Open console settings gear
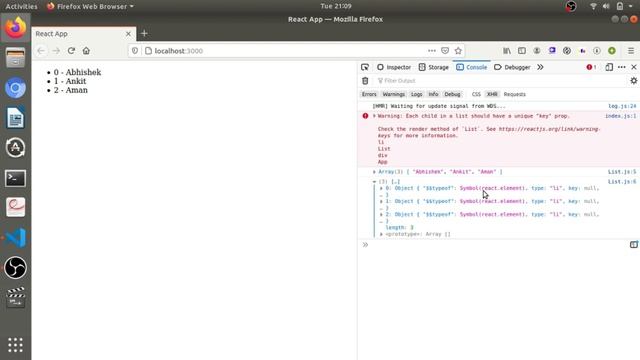640x360 pixels. [633, 81]
